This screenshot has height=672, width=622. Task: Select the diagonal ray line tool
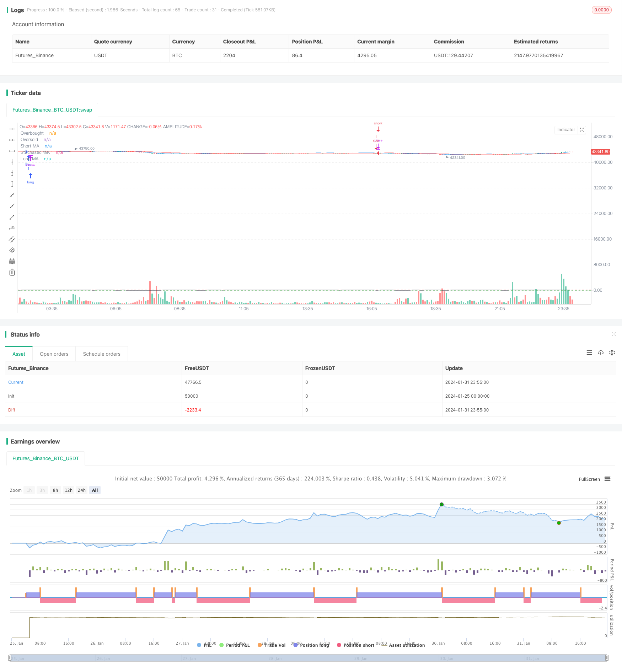(x=12, y=206)
